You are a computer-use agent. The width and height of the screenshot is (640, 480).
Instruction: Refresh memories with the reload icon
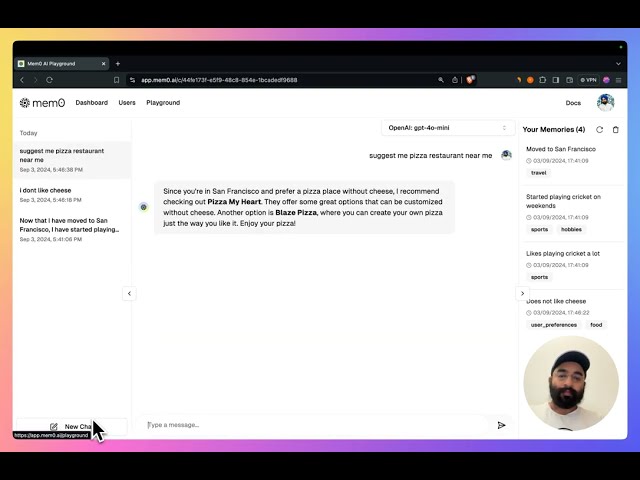(x=600, y=129)
